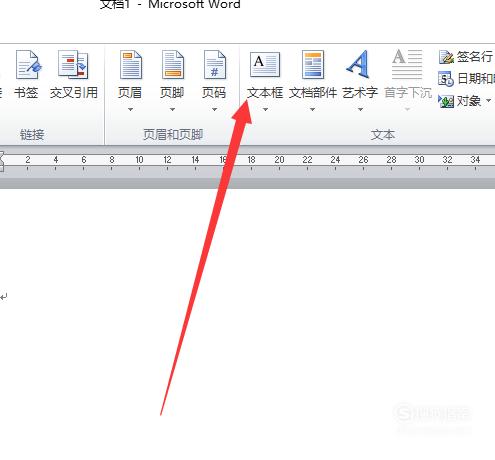Click the WordArt (艺术字) icon
The width and height of the screenshot is (495, 460).
[359, 64]
